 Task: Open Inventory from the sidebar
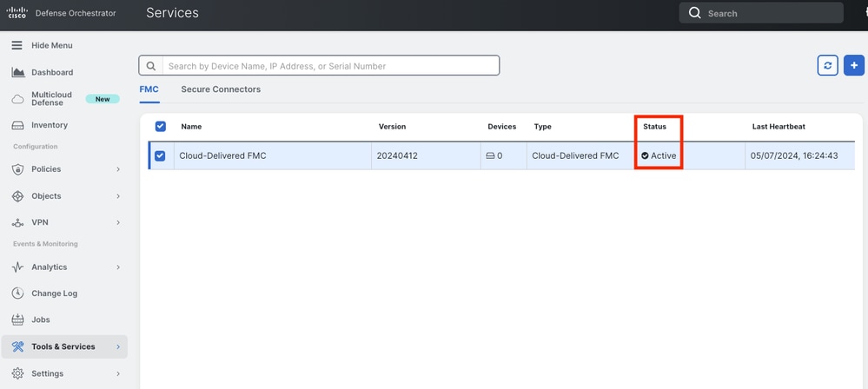click(50, 126)
